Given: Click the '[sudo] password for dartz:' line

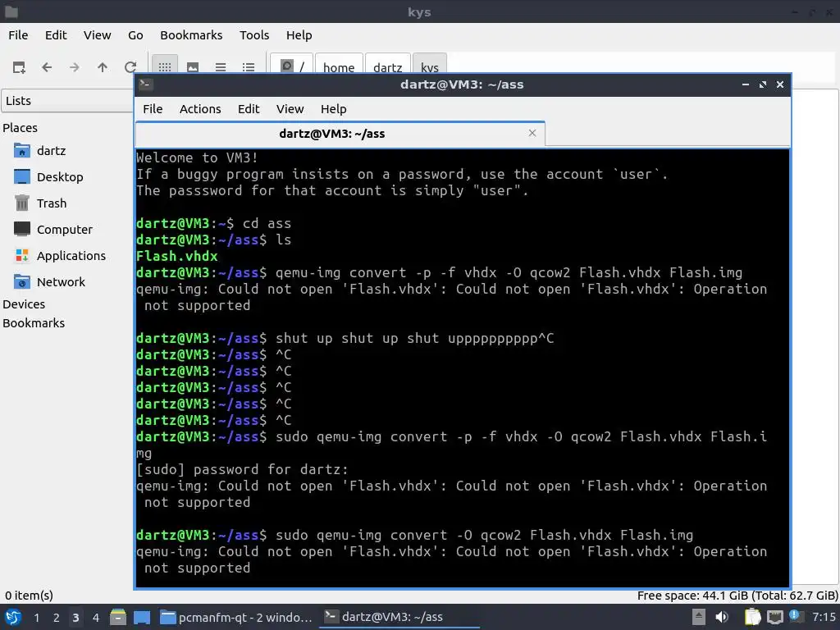Looking at the screenshot, I should 242,470.
